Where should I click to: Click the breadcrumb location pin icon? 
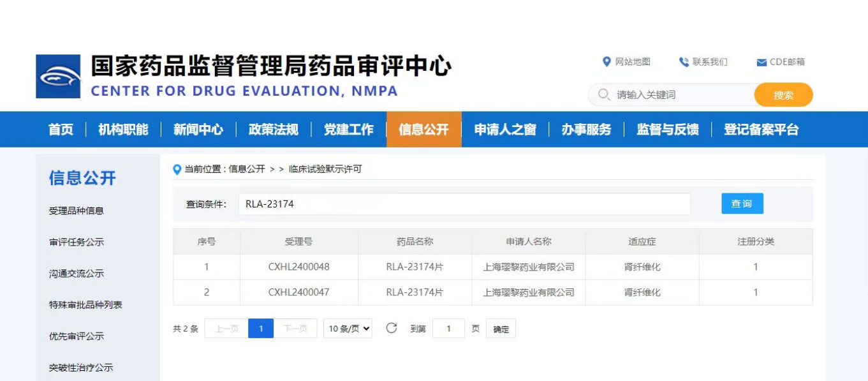click(177, 169)
